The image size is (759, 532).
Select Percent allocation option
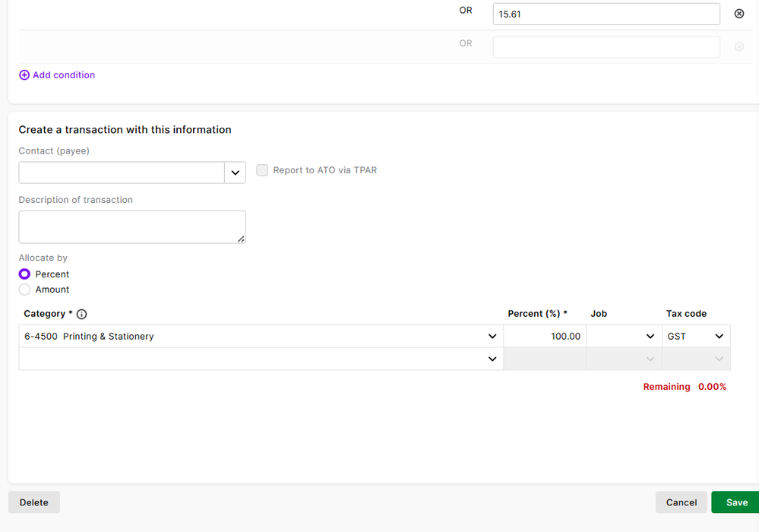click(24, 274)
